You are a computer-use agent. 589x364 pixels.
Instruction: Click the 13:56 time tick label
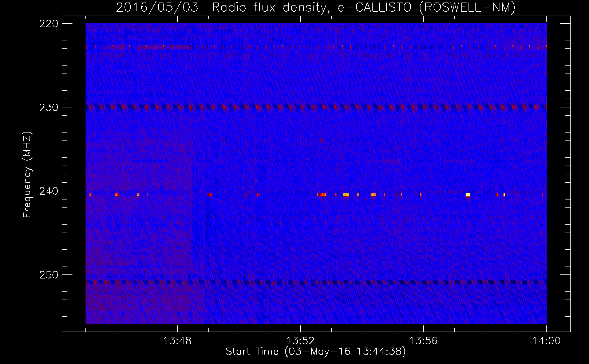click(423, 341)
